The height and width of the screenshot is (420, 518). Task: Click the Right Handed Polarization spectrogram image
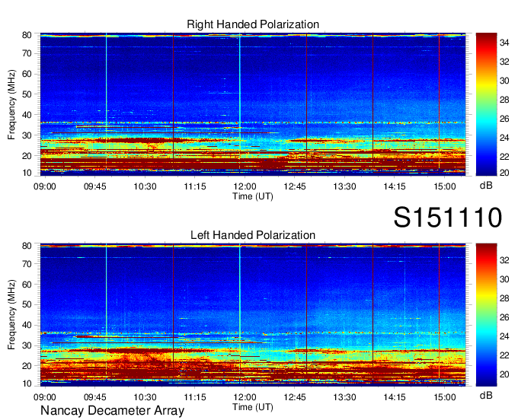pyautogui.click(x=253, y=104)
